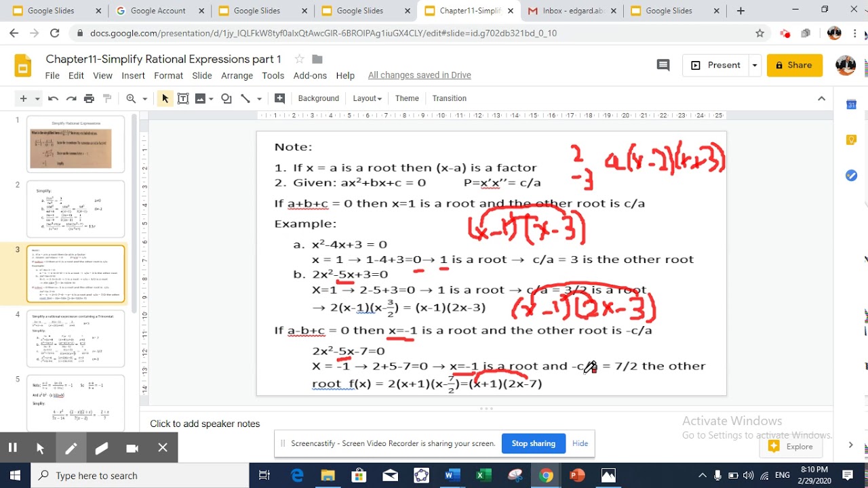Image resolution: width=868 pixels, height=488 pixels.
Task: Open the insert image dropdown arrow
Action: pyautogui.click(x=212, y=99)
